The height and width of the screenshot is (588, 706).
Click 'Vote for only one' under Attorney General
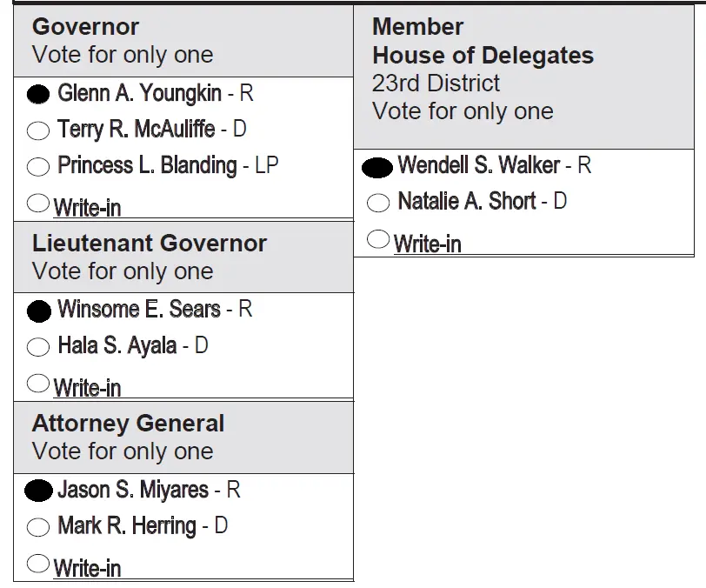pyautogui.click(x=123, y=451)
